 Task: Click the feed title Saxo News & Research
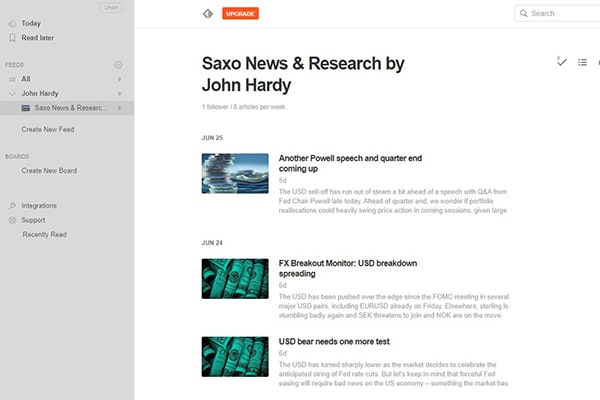pyautogui.click(x=303, y=74)
